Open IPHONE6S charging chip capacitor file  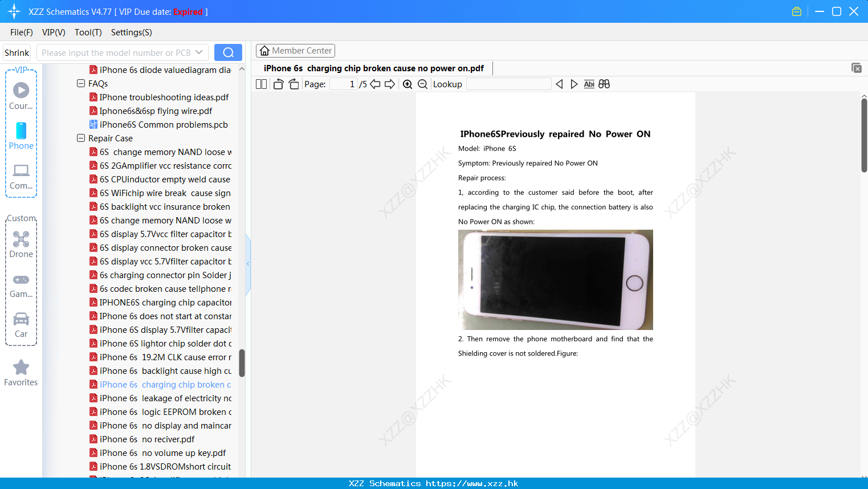(x=161, y=303)
